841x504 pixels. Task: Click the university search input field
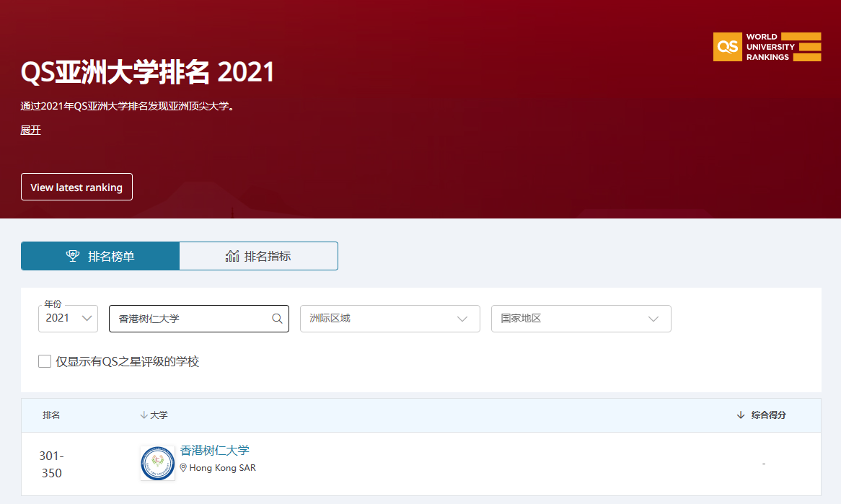(199, 319)
